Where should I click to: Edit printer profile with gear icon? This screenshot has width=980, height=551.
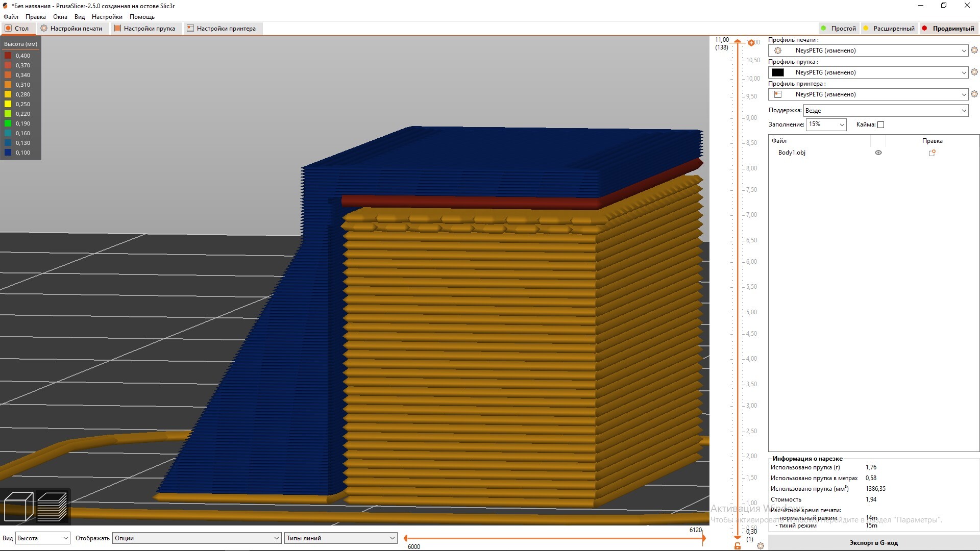[x=974, y=94]
